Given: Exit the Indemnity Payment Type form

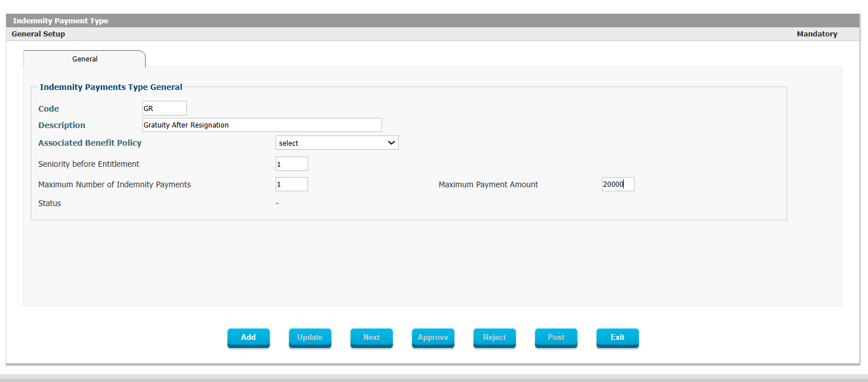Looking at the screenshot, I should 617,338.
